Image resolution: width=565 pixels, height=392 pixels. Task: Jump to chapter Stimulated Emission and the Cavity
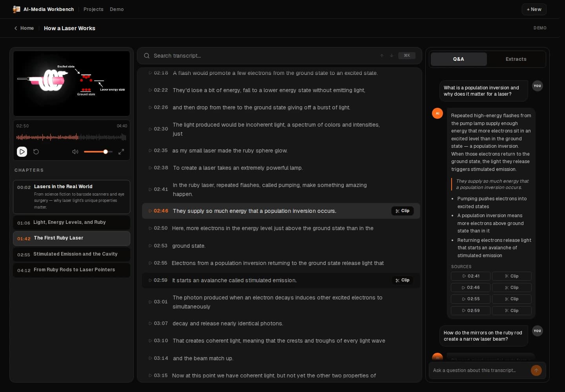[71, 254]
